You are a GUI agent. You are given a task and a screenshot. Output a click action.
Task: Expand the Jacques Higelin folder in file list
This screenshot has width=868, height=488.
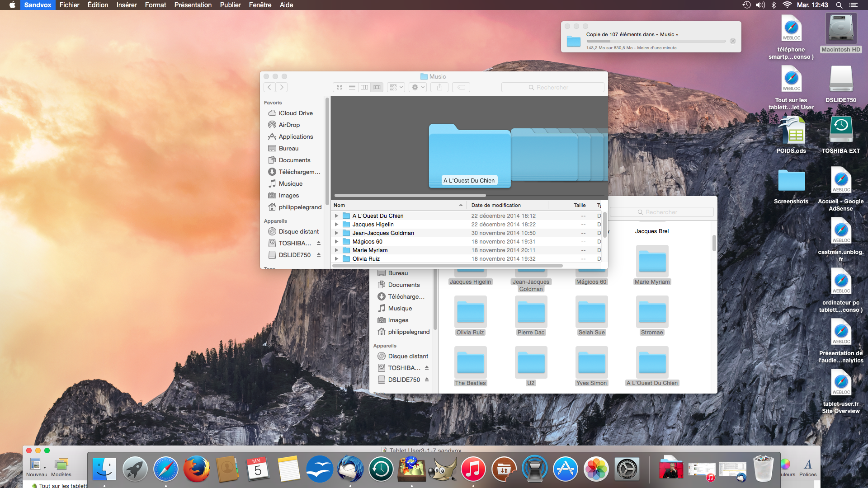pyautogui.click(x=337, y=224)
